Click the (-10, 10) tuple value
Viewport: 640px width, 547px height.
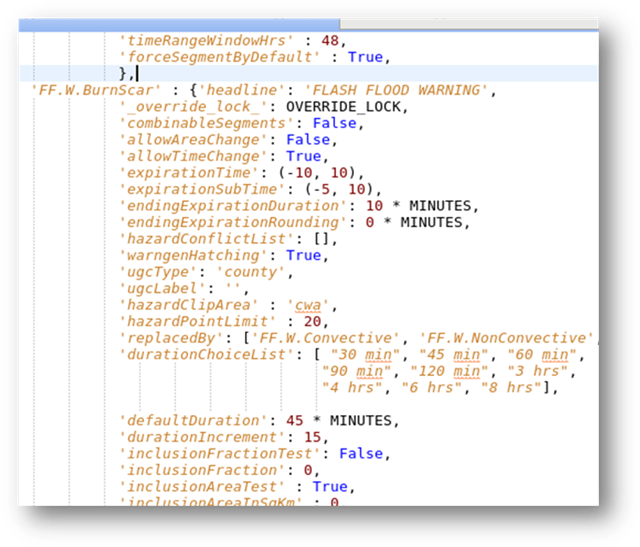317,173
